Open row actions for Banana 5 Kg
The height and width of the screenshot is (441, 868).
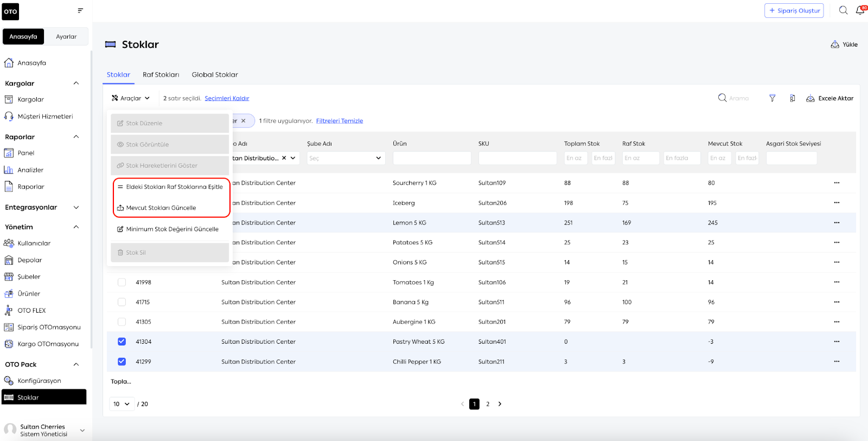pyautogui.click(x=837, y=302)
